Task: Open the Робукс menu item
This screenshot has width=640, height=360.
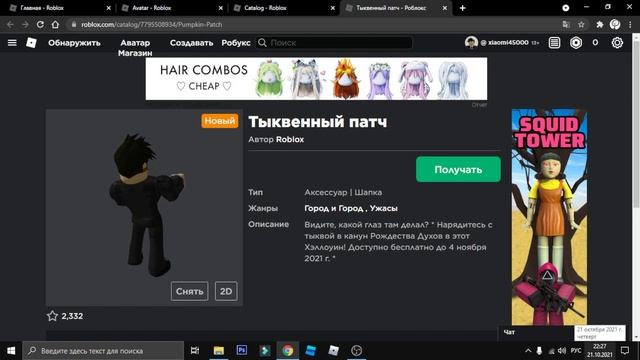Action: click(236, 42)
